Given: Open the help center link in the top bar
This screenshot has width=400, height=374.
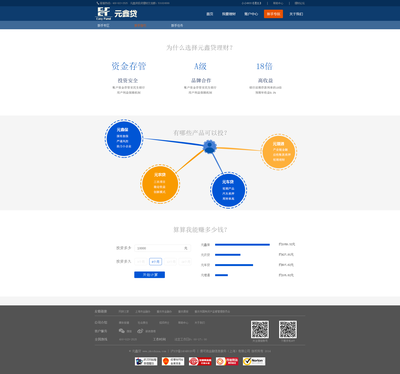Looking at the screenshot, I should [278, 3].
